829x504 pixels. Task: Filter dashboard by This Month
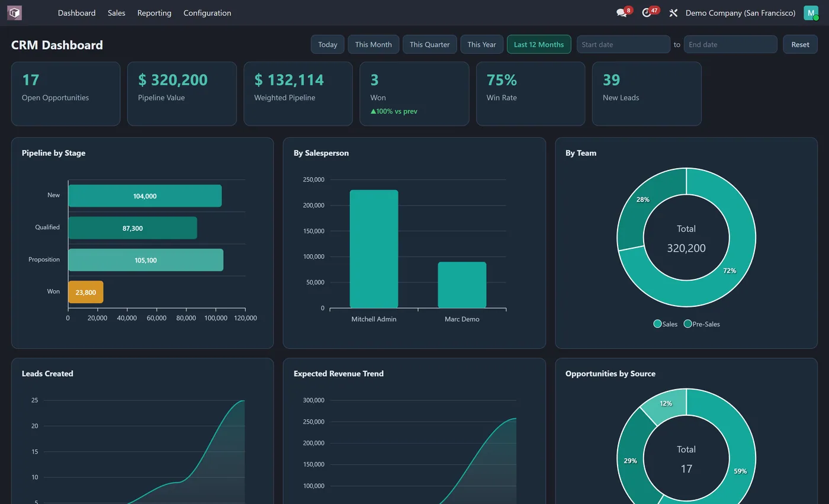[373, 44]
